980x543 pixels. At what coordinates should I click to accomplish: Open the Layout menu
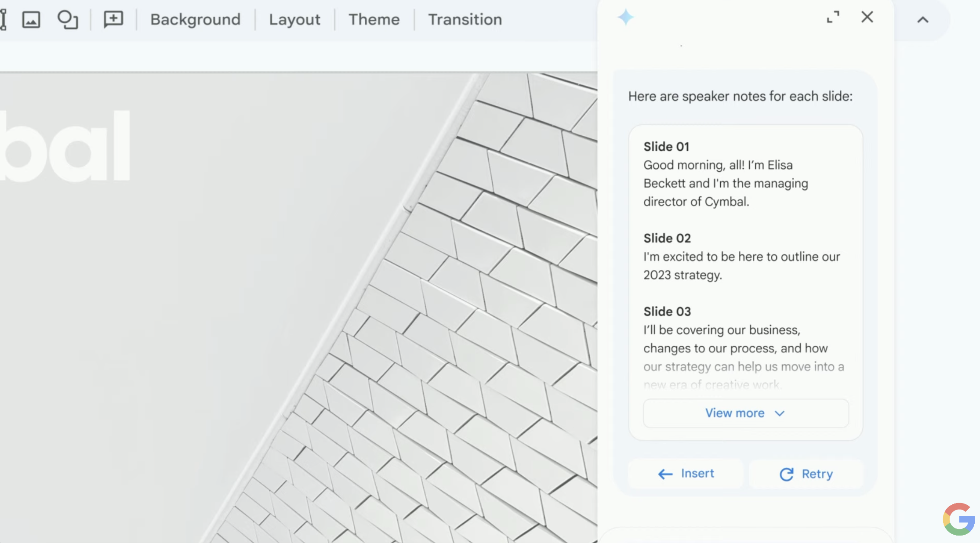click(294, 20)
